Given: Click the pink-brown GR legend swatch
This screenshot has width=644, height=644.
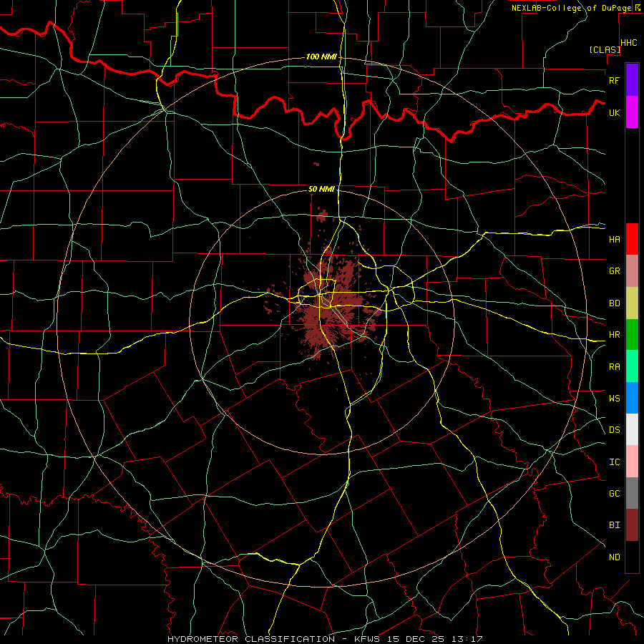Looking at the screenshot, I should click(632, 270).
